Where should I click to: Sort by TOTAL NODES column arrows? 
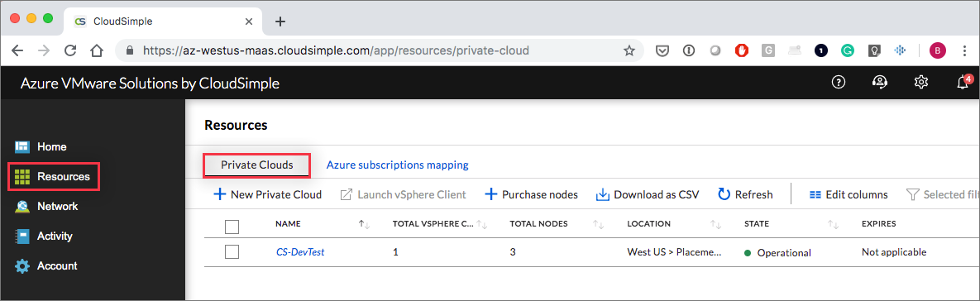[x=599, y=224]
